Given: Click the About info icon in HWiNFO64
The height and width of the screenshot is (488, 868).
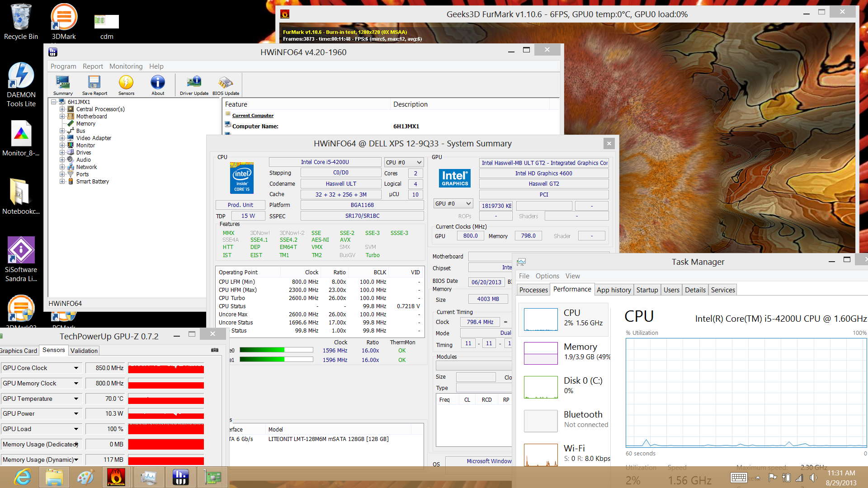Looking at the screenshot, I should (x=158, y=85).
